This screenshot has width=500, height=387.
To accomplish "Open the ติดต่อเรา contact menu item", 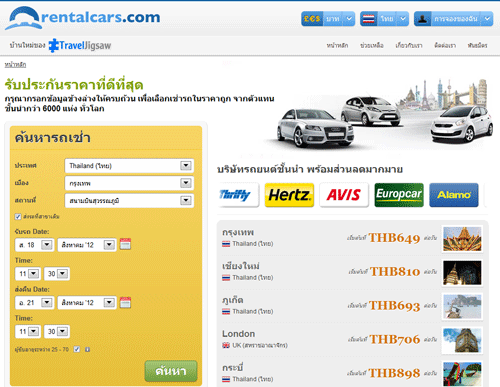I will 445,45.
